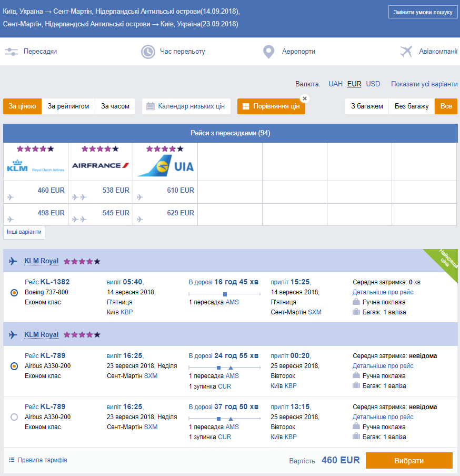Click route timeline for 16 год 45 хв flight
This screenshot has height=476, width=460.
coord(225,294)
